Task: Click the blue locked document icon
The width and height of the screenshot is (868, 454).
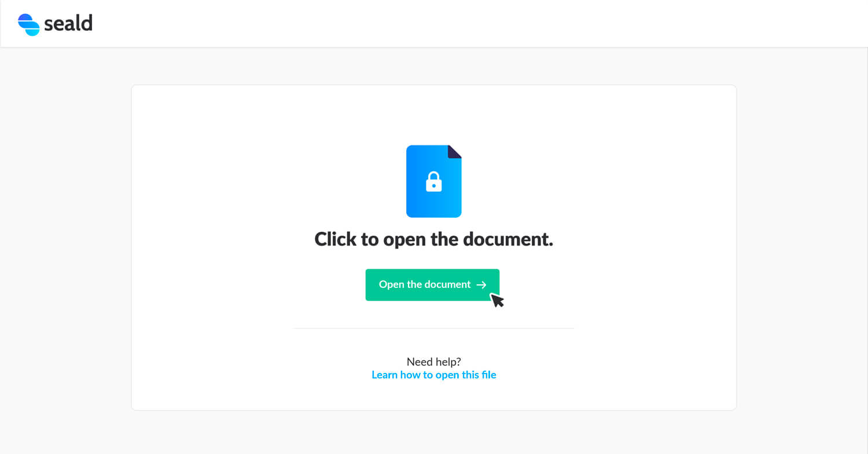Action: point(434,181)
